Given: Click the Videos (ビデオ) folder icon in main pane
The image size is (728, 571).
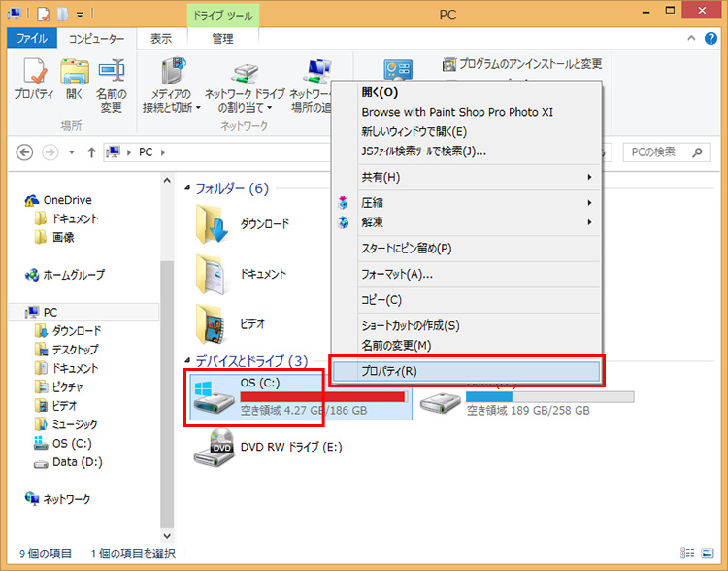Looking at the screenshot, I should coord(213,323).
